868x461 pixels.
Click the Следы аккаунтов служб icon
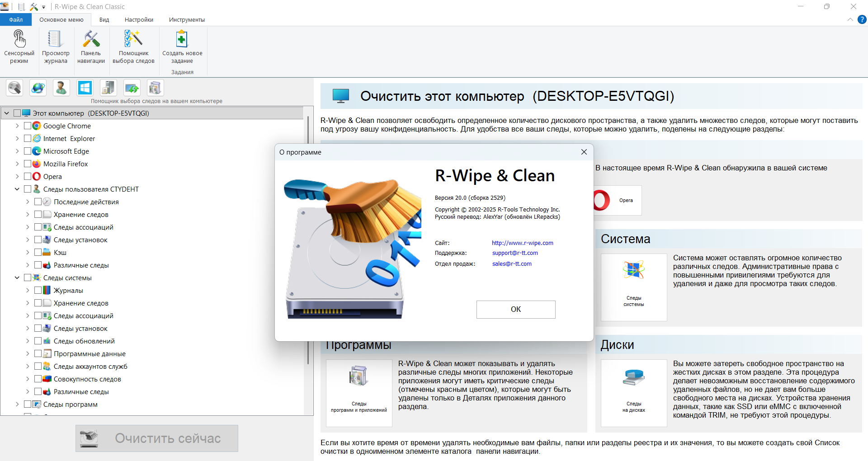(x=47, y=366)
